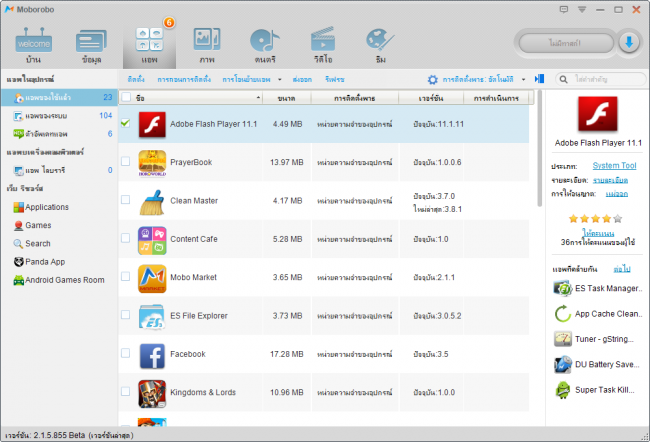Screen dimensions: 650x442
Task: Click the Mobo Market app icon
Action: (x=152, y=279)
